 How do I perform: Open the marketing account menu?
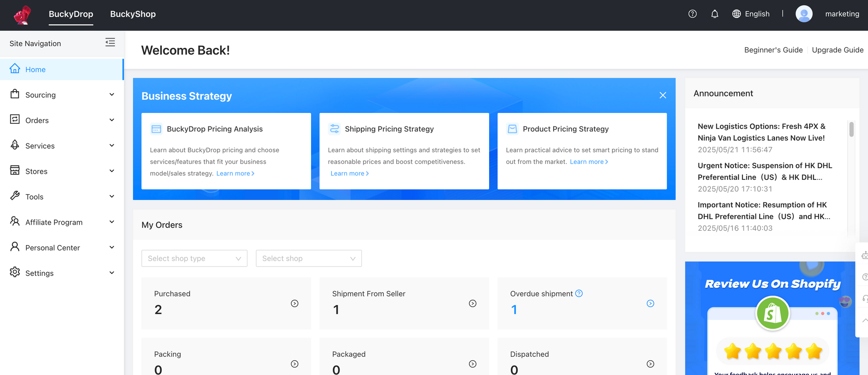(x=842, y=14)
